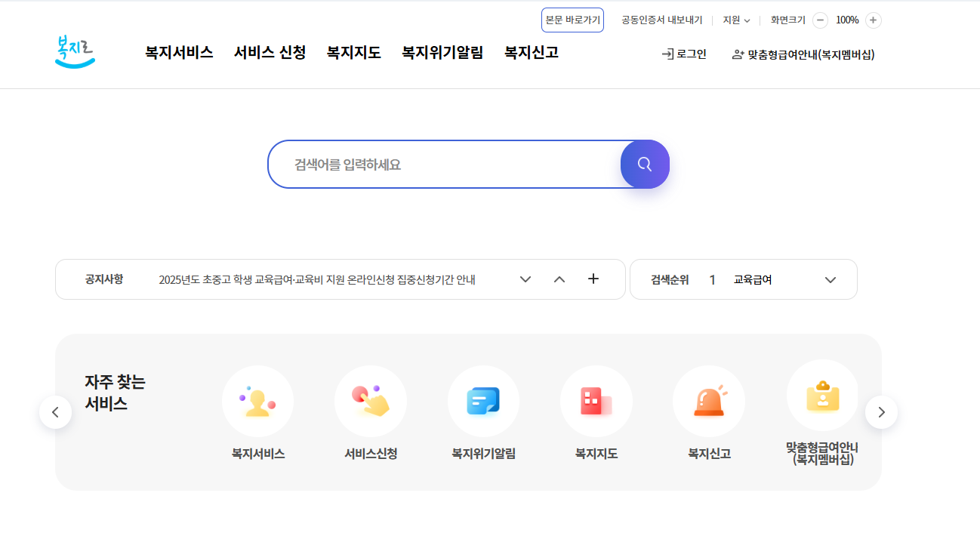Screen dimensions: 980x536
Task: Open the 검색순위 ranking dropdown
Action: pos(830,279)
